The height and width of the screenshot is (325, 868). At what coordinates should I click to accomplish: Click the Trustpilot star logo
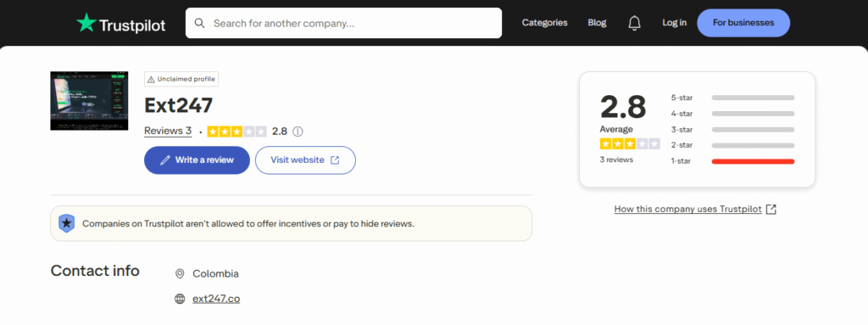[x=86, y=23]
